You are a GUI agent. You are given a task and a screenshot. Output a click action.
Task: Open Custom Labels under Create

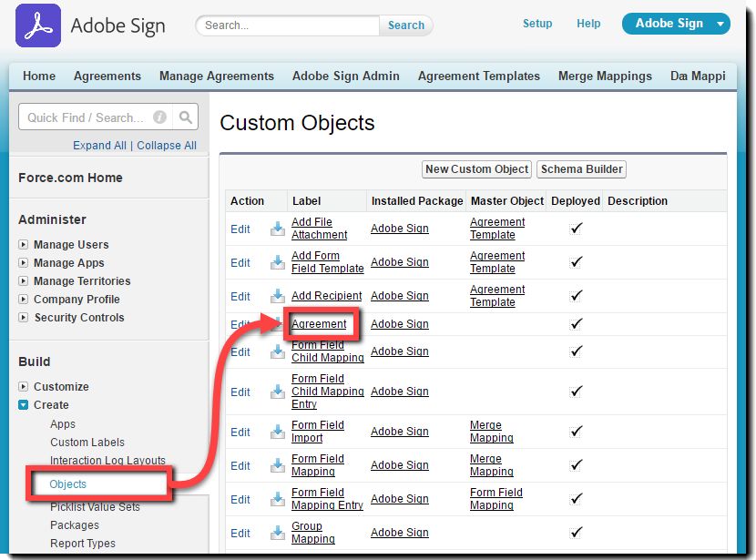click(x=87, y=442)
